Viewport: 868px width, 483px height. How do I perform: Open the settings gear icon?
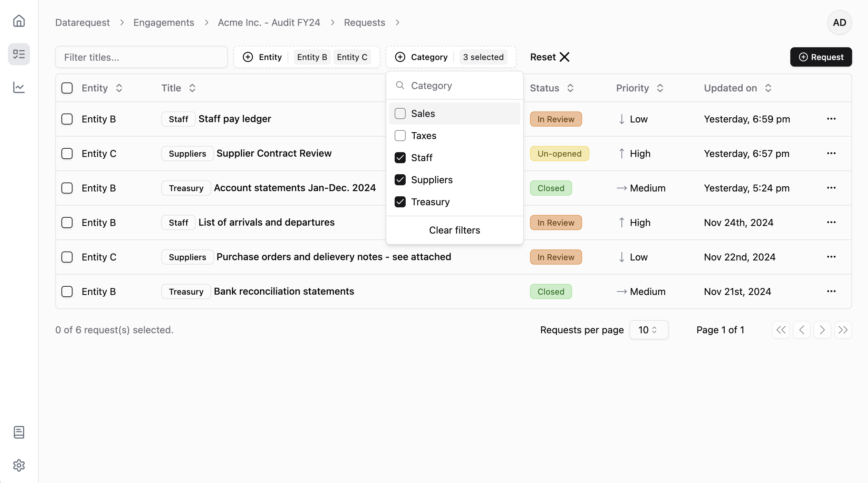(x=19, y=465)
